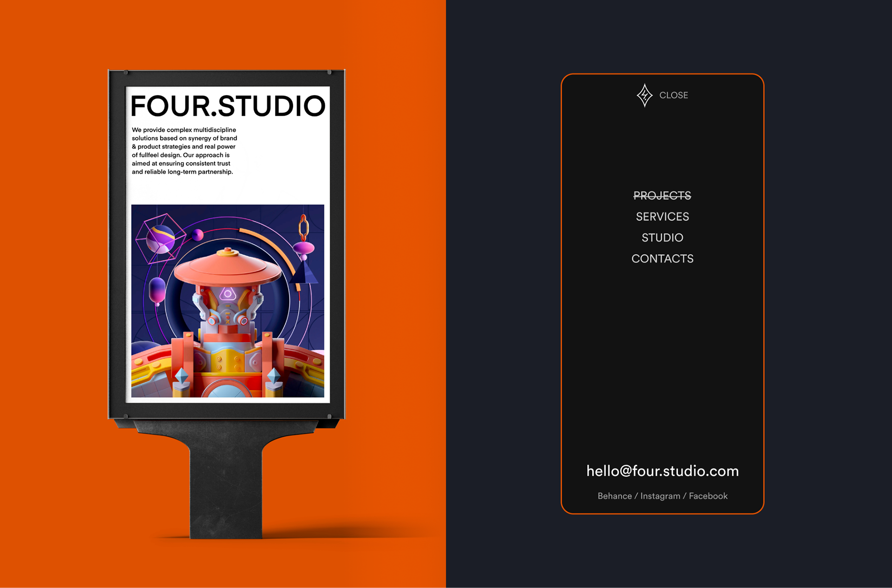Open the Behance social link
The height and width of the screenshot is (588, 892).
tap(614, 496)
